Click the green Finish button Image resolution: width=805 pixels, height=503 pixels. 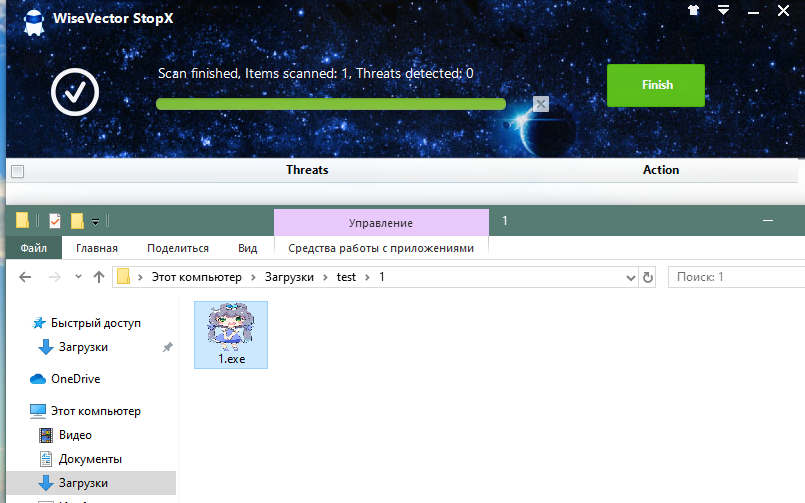[x=656, y=85]
